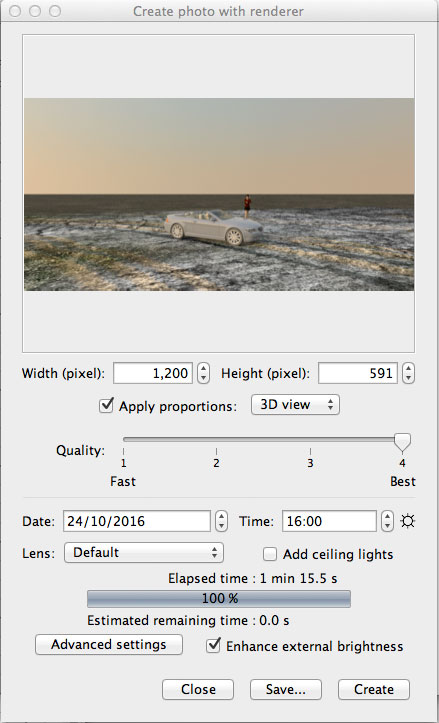439x723 pixels.
Task: Toggle the Apply proportions checkbox
Action: click(107, 405)
